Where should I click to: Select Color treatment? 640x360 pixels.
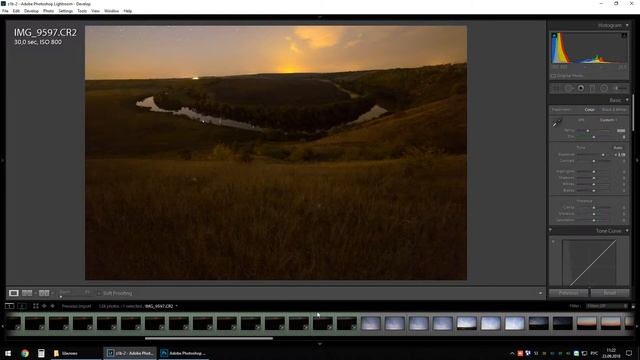coord(589,110)
